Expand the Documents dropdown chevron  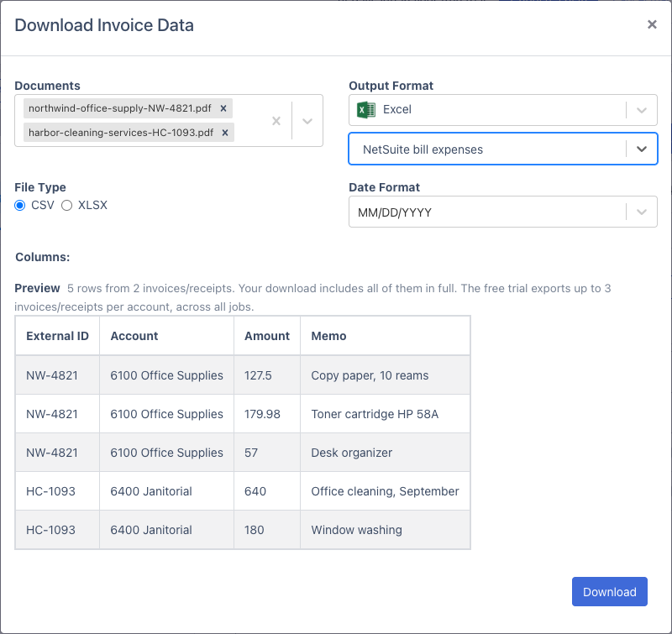pos(307,121)
